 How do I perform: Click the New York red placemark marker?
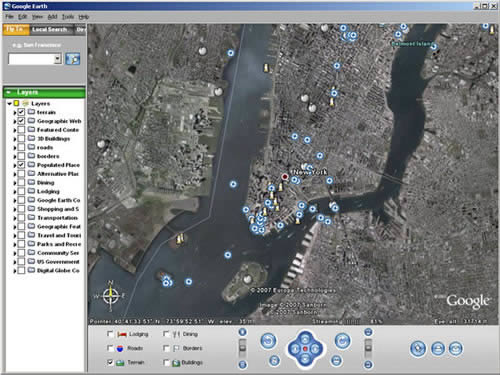(x=285, y=177)
